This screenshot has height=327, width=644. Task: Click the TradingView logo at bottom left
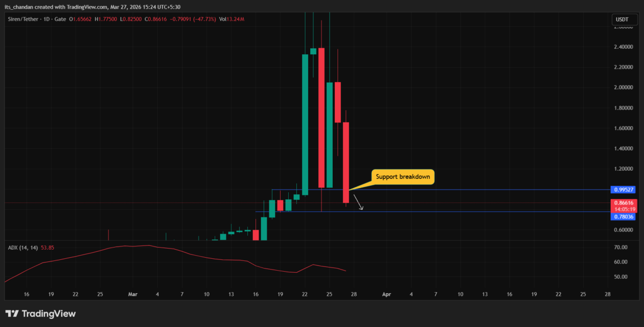pos(40,313)
